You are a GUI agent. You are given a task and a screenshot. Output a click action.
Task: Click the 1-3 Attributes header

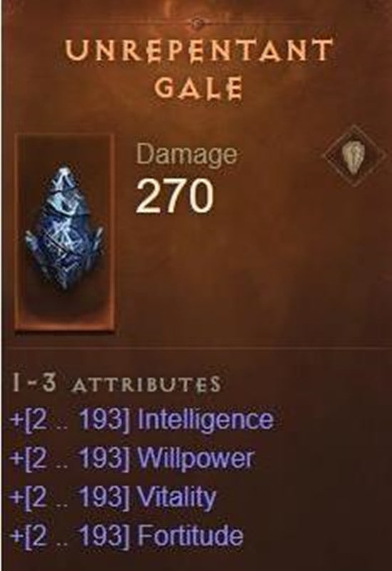(116, 383)
